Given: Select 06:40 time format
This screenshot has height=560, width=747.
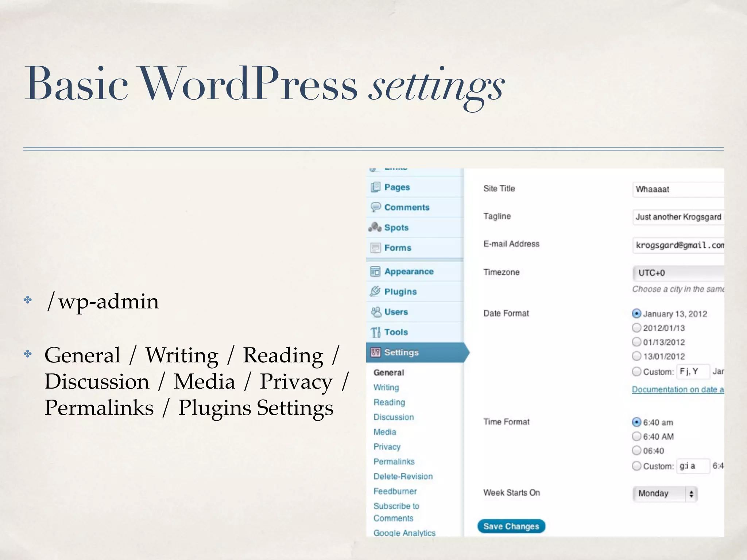Looking at the screenshot, I should point(636,451).
